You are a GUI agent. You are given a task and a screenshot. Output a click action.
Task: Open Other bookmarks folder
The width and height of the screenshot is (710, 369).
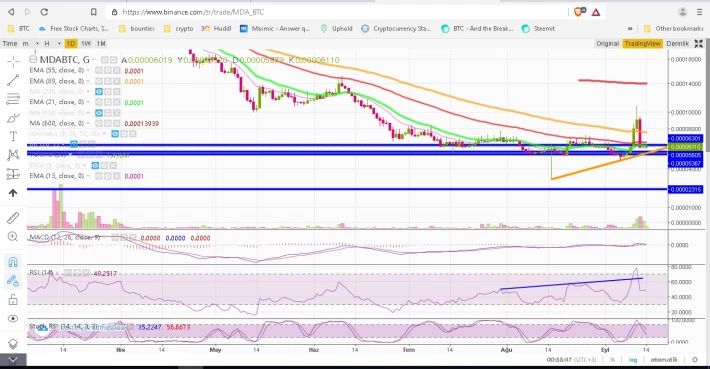click(x=674, y=29)
